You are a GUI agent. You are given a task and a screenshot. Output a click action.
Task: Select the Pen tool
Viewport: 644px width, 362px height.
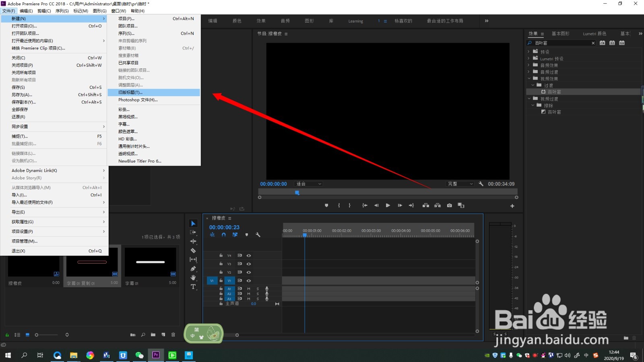[193, 269]
